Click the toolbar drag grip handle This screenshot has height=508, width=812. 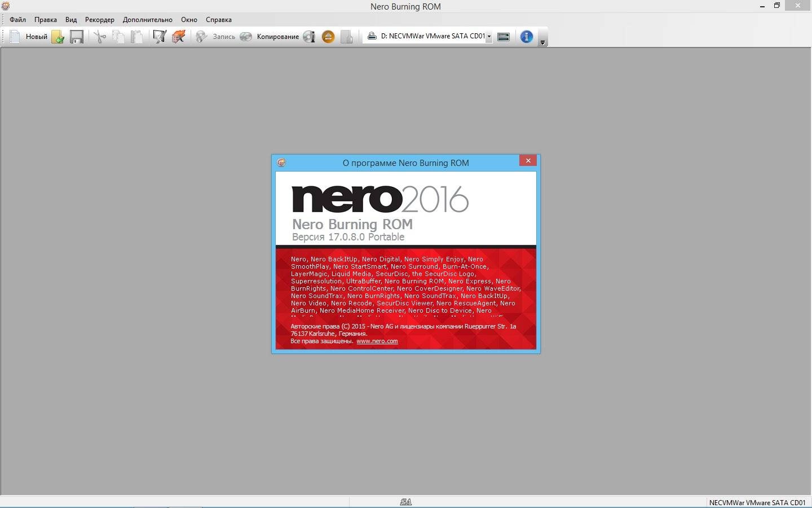point(5,37)
